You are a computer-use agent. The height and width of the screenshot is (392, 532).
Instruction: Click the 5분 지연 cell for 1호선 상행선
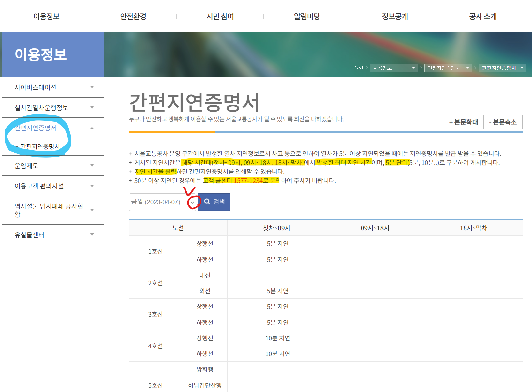pos(276,243)
